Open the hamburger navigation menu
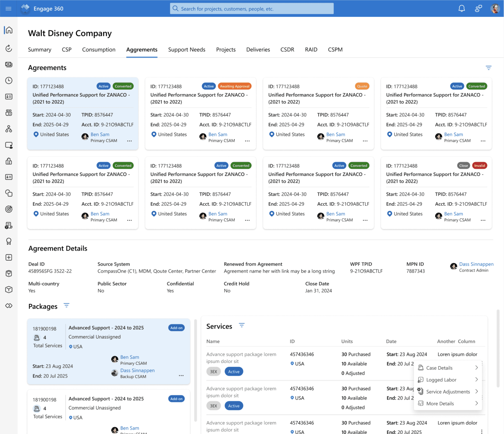The width and height of the screenshot is (504, 434). coord(9,9)
